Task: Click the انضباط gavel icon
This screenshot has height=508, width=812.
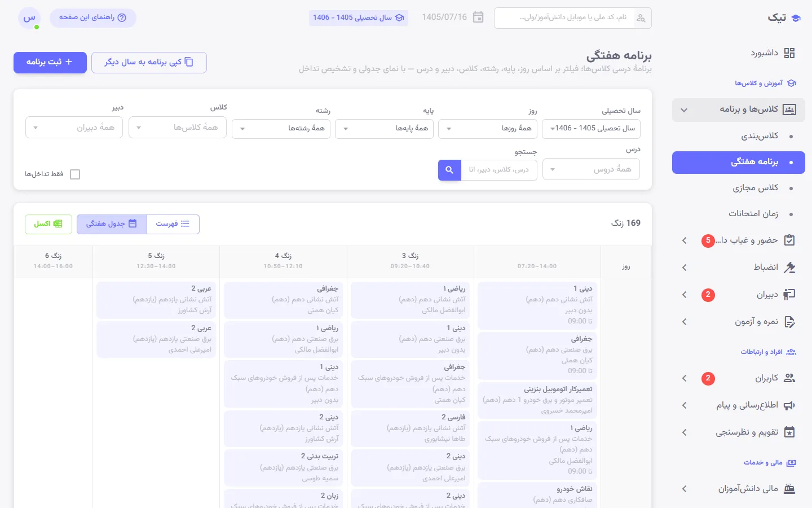Action: click(789, 268)
